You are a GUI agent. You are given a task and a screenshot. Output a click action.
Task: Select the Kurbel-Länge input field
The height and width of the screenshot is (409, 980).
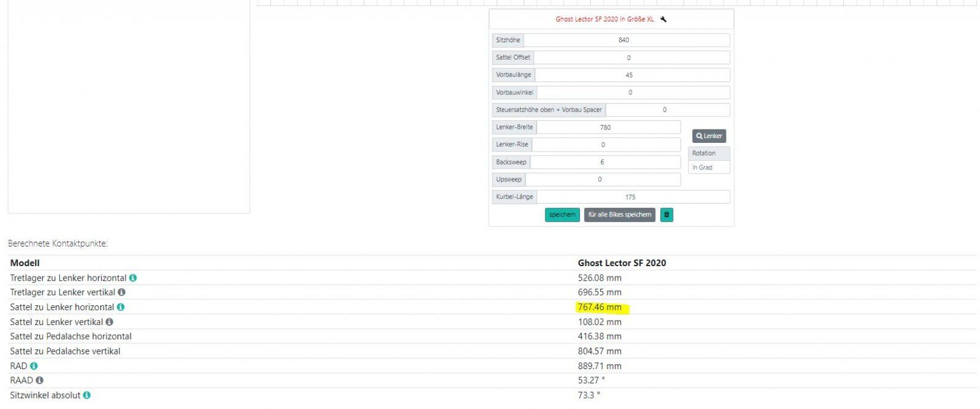coord(633,197)
